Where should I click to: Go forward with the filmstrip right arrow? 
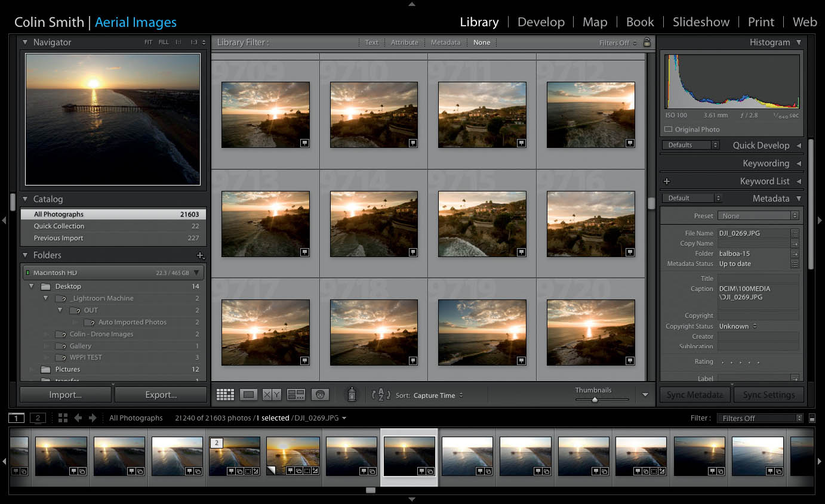point(93,418)
